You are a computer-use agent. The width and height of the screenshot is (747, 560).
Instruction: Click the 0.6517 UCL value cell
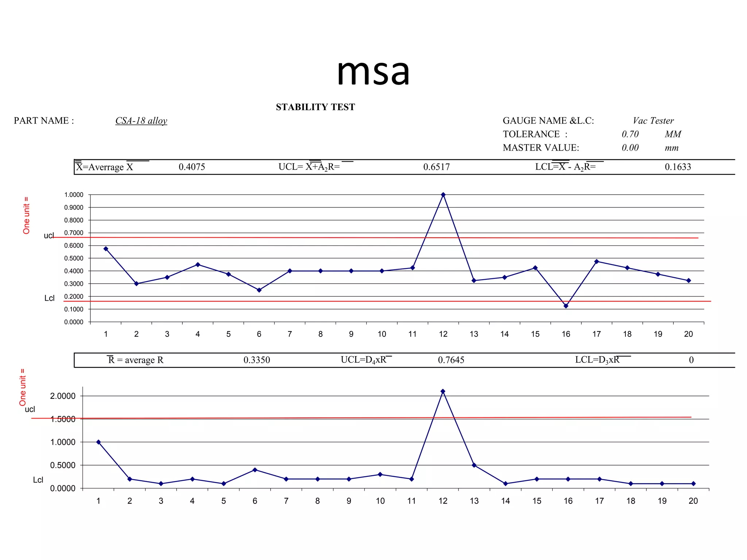(436, 167)
